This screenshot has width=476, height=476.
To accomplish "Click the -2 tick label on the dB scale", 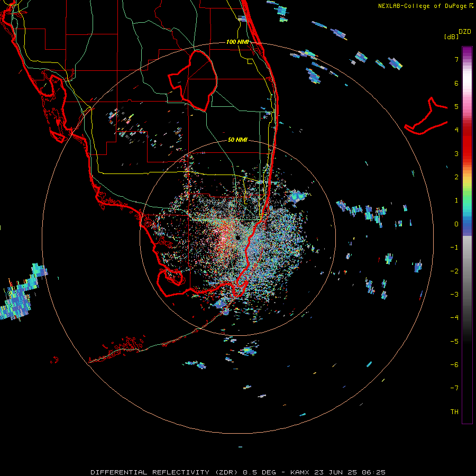I will [454, 271].
